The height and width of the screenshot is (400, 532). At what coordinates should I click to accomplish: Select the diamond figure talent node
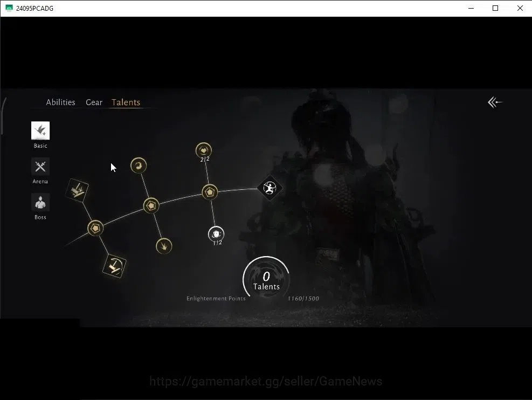point(270,188)
